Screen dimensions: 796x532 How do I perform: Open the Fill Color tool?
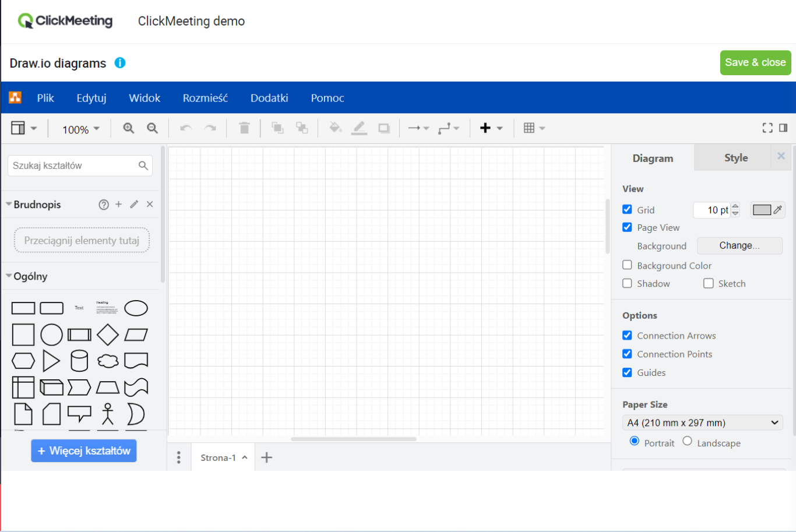click(335, 128)
